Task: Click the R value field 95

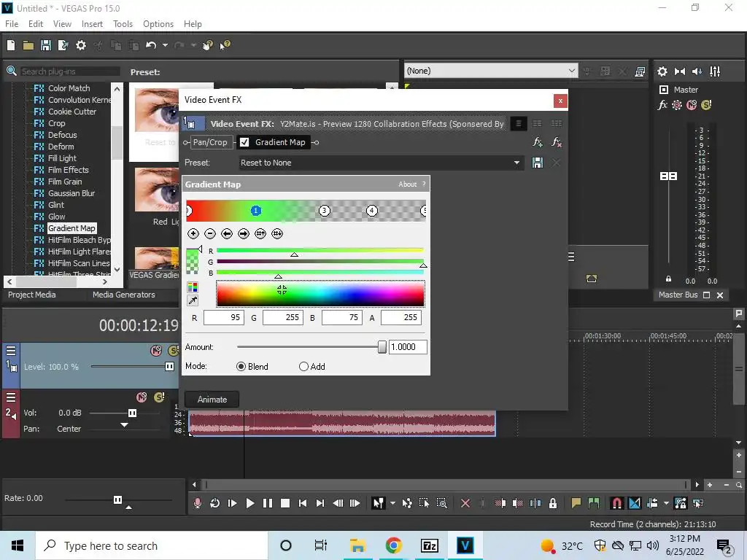Action: (x=223, y=317)
